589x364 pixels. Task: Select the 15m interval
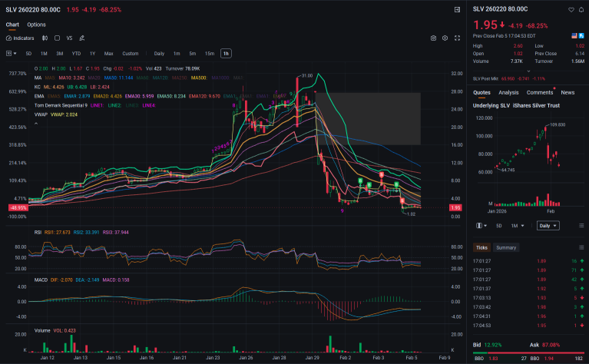210,54
